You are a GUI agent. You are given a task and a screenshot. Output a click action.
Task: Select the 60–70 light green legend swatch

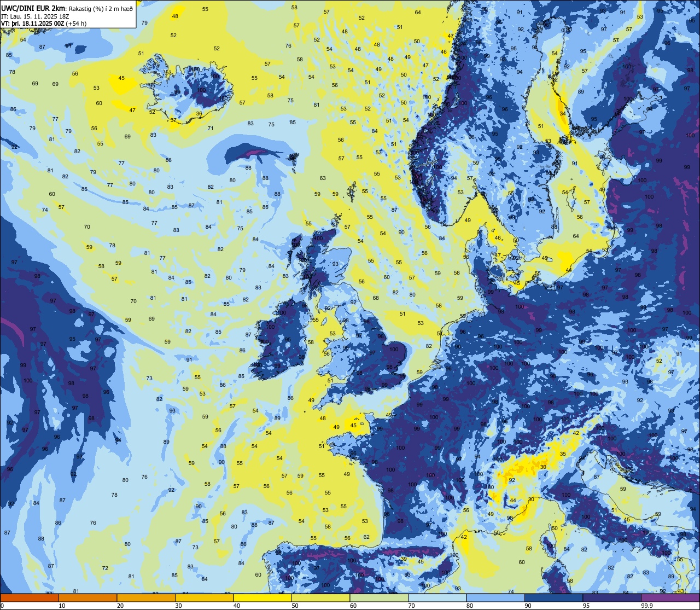(x=379, y=597)
